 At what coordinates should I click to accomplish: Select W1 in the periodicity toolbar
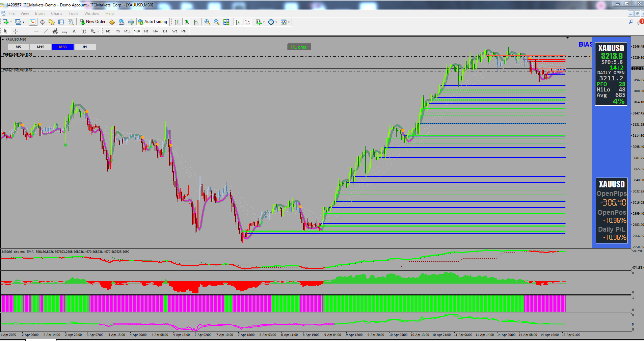175,31
